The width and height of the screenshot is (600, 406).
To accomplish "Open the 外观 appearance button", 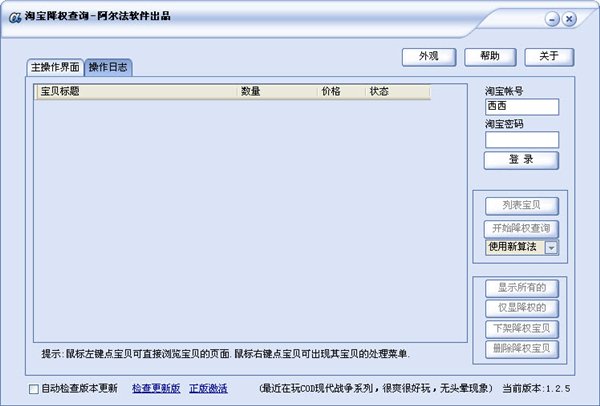I will click(x=429, y=57).
